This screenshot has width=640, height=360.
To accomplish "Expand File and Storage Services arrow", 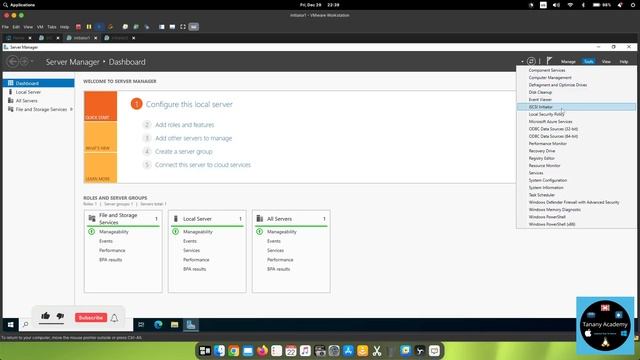I will pyautogui.click(x=71, y=109).
